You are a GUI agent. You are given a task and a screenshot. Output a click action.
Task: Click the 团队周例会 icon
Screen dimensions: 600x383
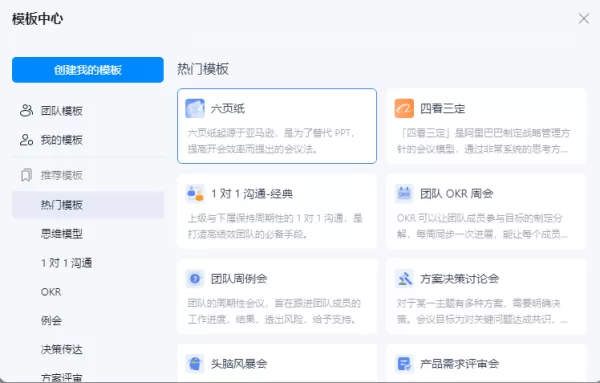point(195,279)
